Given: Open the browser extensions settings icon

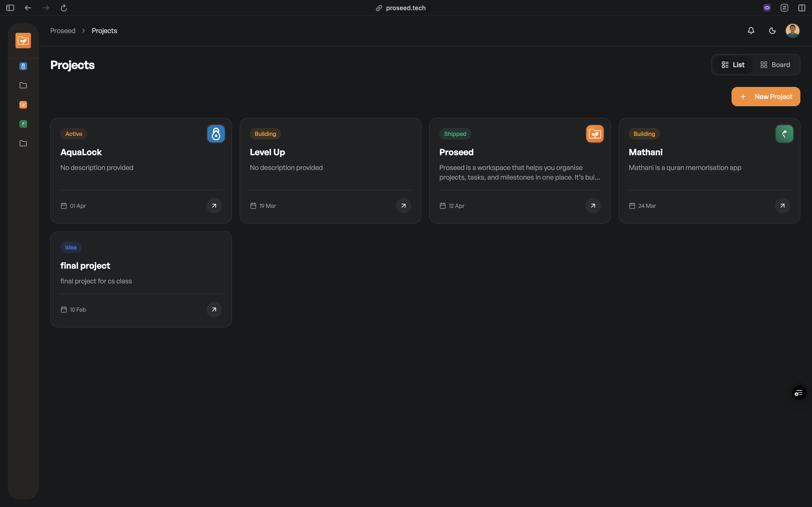Looking at the screenshot, I should coord(784,8).
